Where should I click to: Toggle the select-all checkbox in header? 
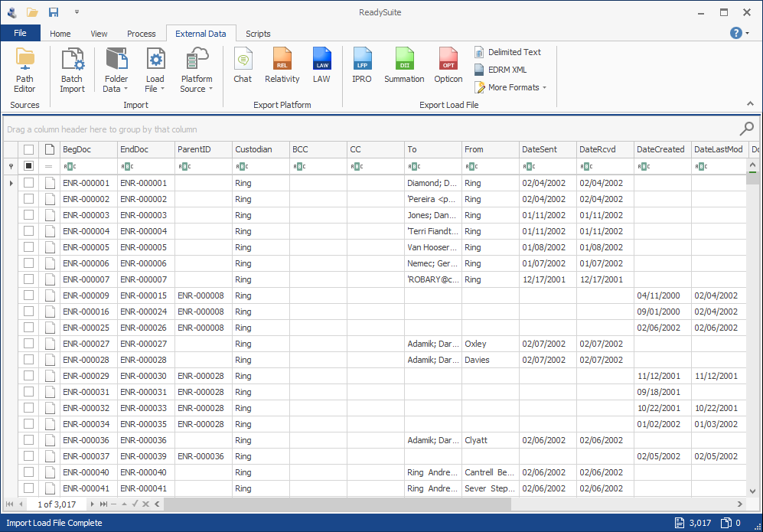pyautogui.click(x=29, y=149)
